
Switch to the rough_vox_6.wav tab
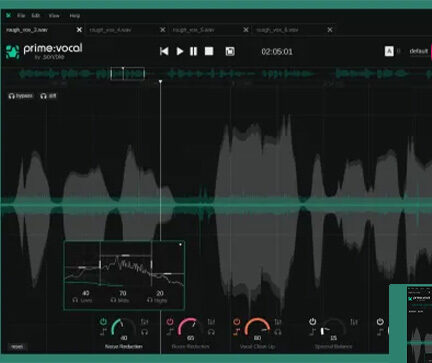[277, 30]
